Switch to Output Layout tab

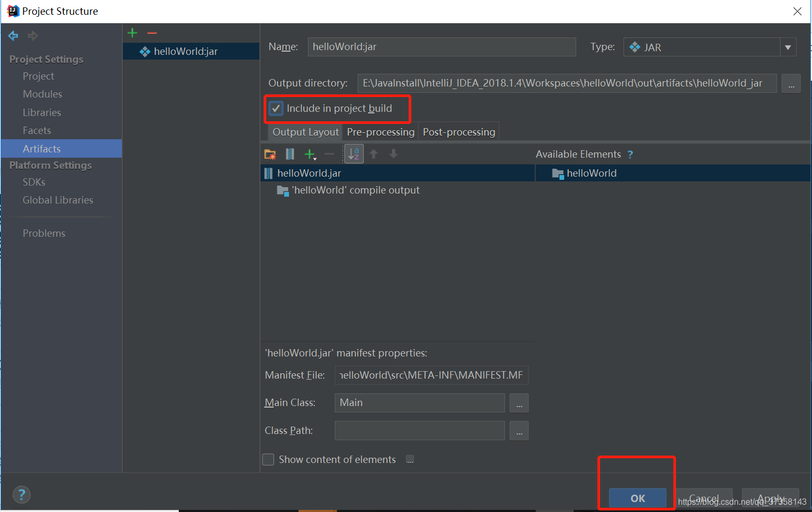click(305, 132)
